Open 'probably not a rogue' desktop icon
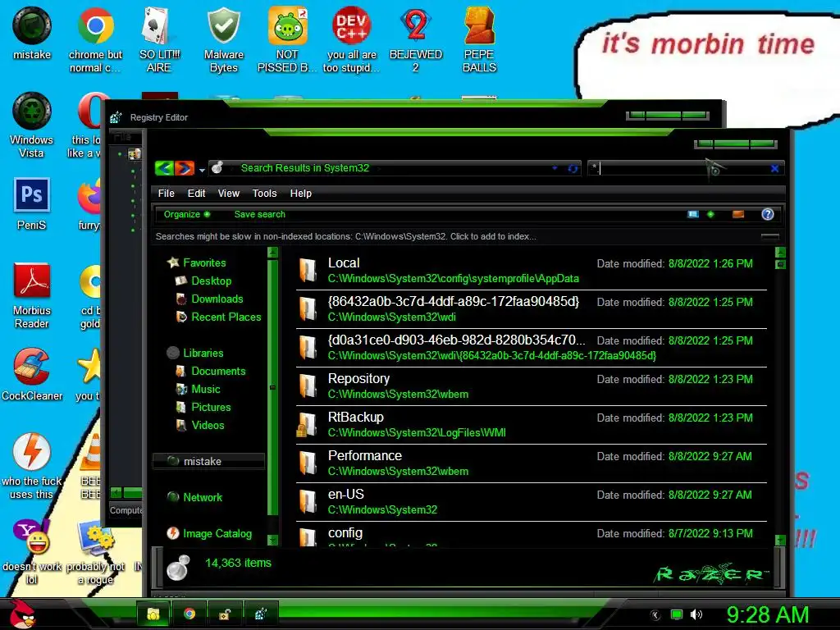 [x=95, y=552]
